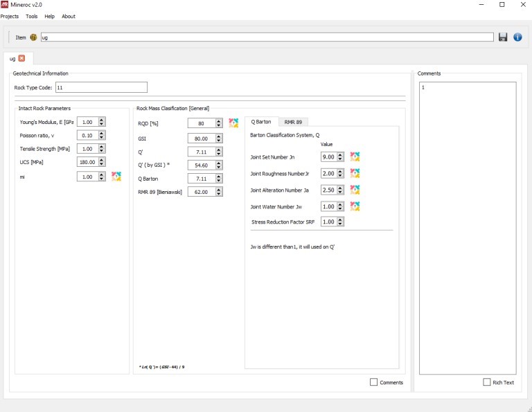Image resolution: width=532 pixels, height=412 pixels.
Task: Decrease GSI value
Action: [x=219, y=141]
